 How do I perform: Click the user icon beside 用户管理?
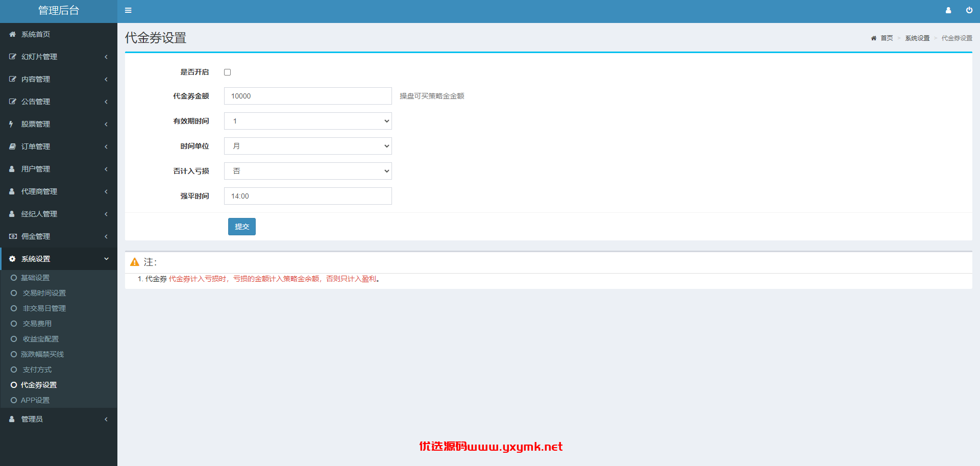12,169
